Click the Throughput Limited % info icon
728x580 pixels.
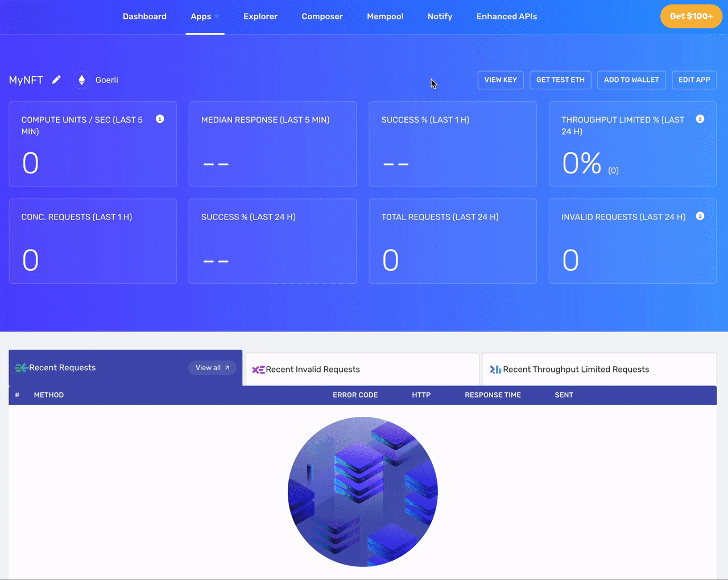[x=700, y=119]
